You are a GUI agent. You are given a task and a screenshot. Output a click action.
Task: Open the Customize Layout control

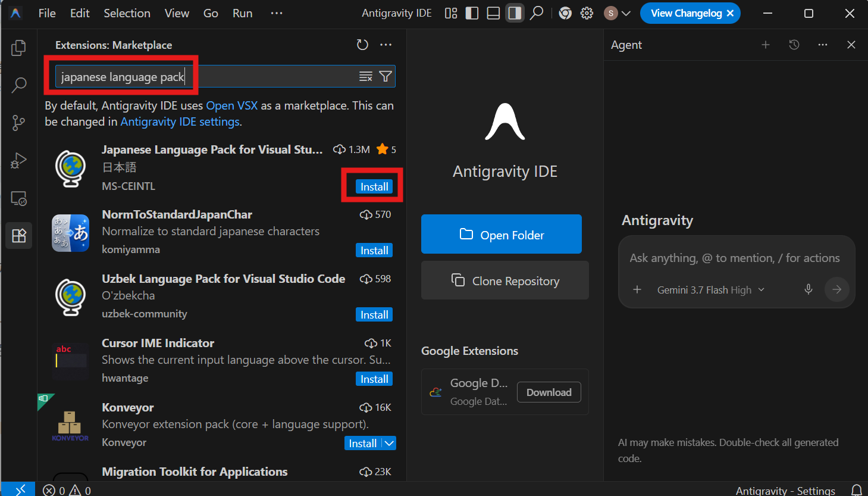tap(451, 13)
